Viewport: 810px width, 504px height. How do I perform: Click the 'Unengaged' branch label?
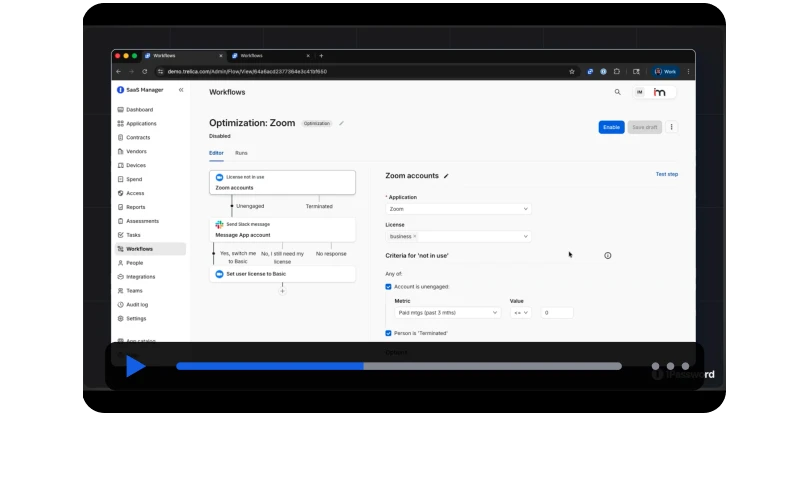[x=250, y=206]
